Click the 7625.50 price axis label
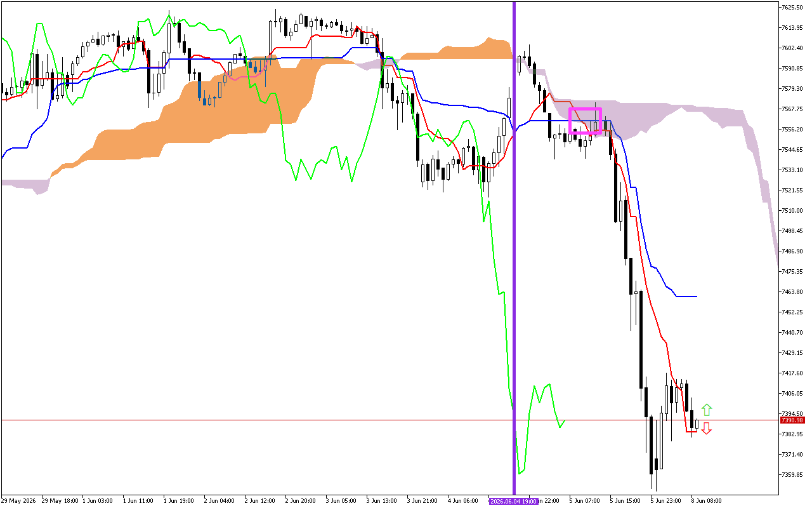Image resolution: width=812 pixels, height=508 pixels. tap(792, 8)
